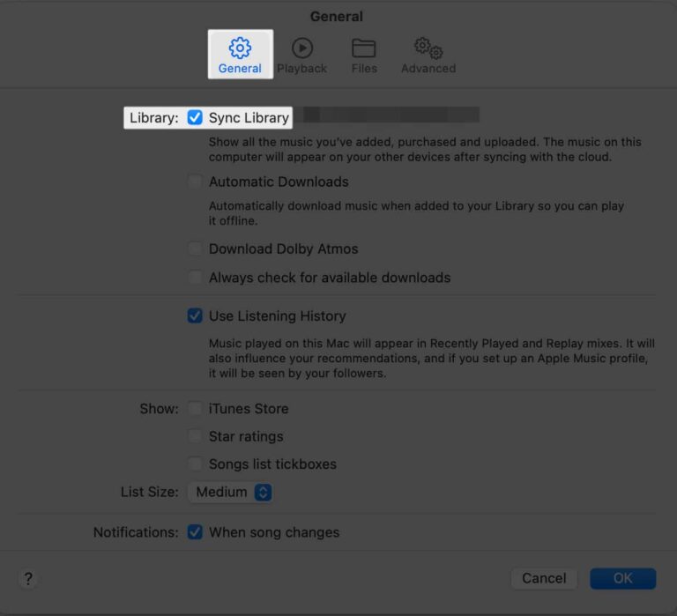The width and height of the screenshot is (677, 616).
Task: Click the help question mark button
Action: (28, 578)
